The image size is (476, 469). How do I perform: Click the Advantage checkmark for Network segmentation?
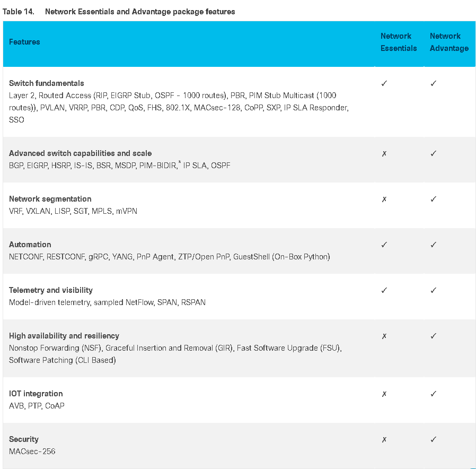(433, 199)
